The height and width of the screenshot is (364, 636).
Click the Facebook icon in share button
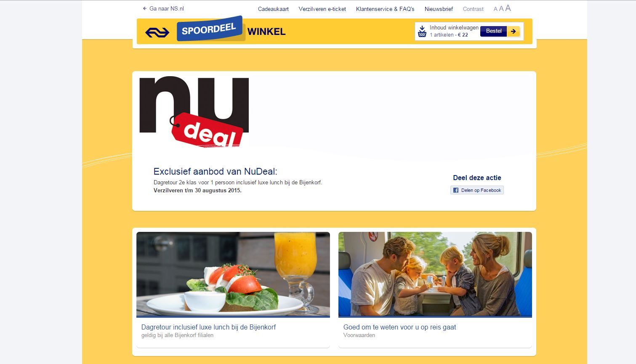tap(455, 190)
